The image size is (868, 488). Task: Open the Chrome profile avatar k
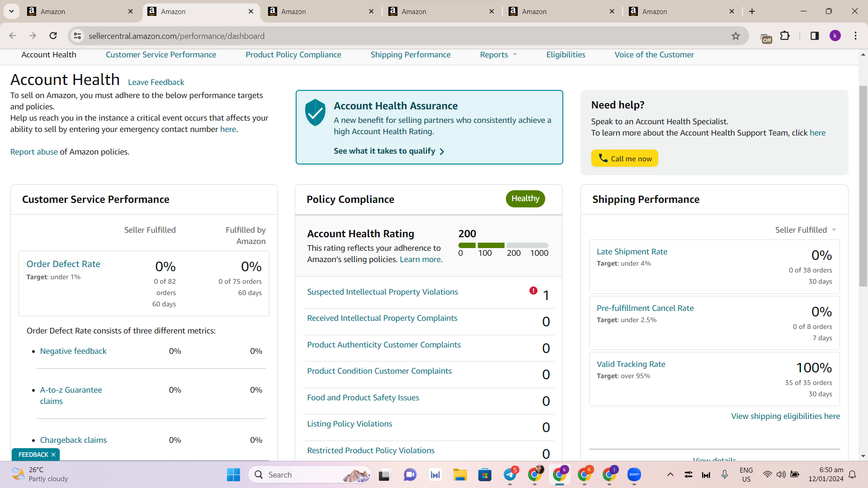click(835, 36)
